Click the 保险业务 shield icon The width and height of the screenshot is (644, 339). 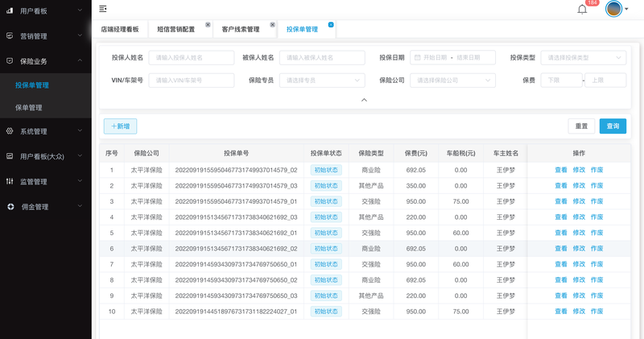(x=10, y=61)
